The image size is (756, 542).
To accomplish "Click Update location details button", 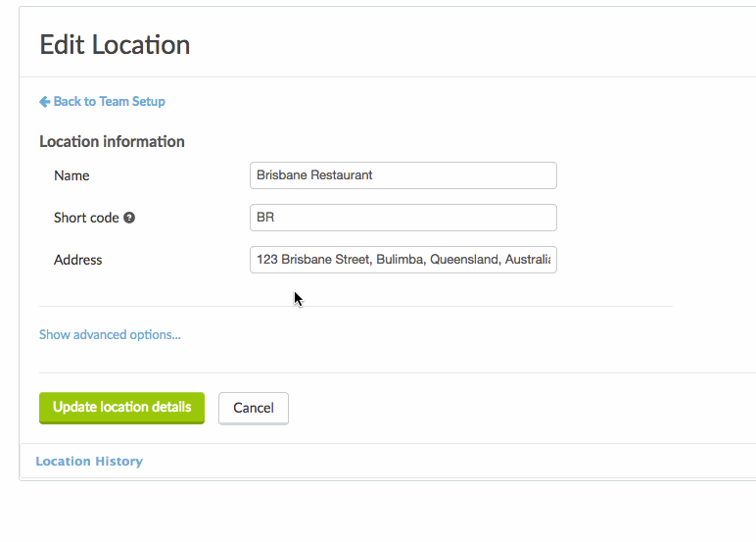I will (x=122, y=408).
